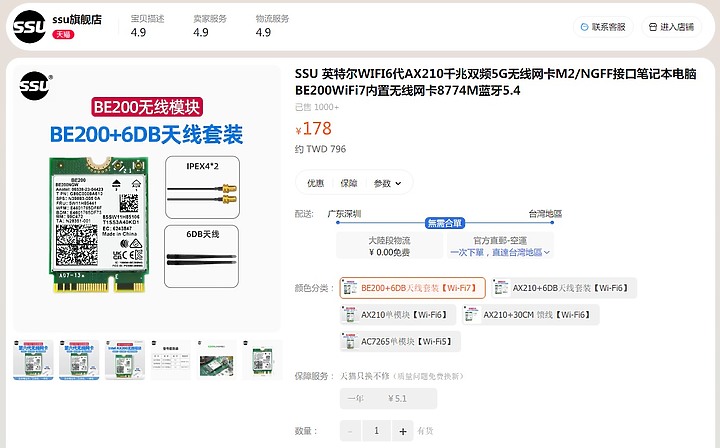The height and width of the screenshot is (448, 720).
Task: Click the quantity input field
Action: coord(377,431)
